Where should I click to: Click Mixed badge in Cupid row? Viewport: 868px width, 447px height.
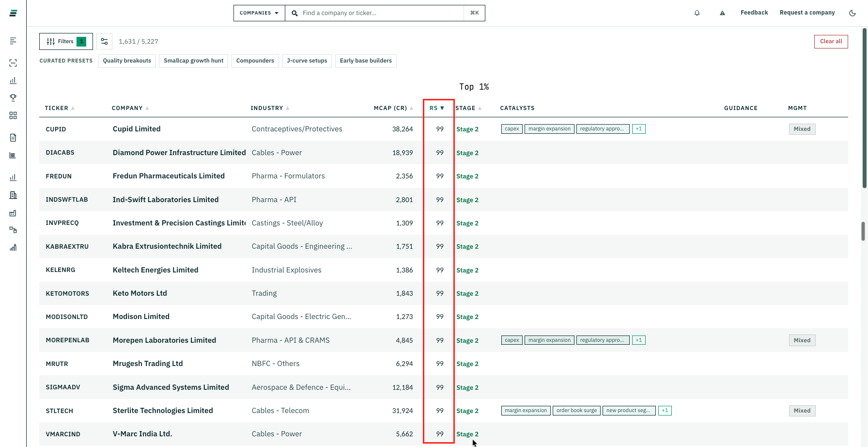coord(802,129)
